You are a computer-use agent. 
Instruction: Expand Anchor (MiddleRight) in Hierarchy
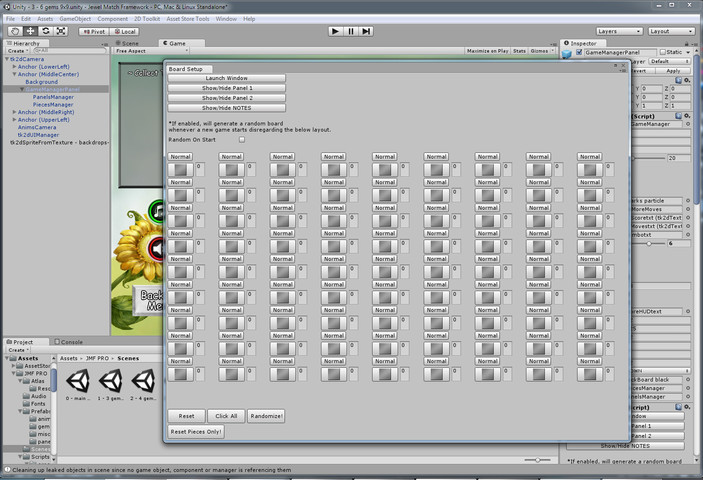(15, 112)
